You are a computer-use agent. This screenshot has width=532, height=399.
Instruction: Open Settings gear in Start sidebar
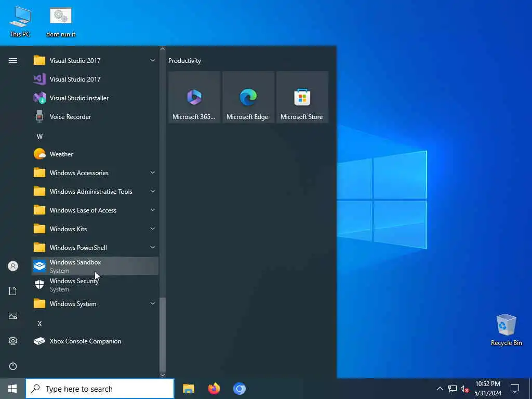[x=13, y=341]
